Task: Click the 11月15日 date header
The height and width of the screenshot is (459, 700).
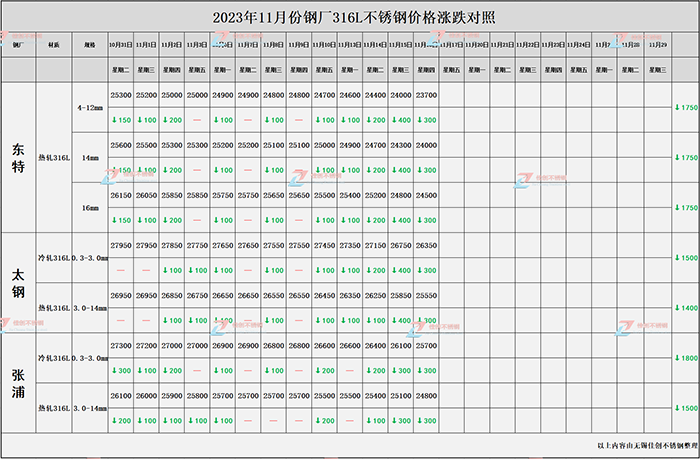Action: 400,45
